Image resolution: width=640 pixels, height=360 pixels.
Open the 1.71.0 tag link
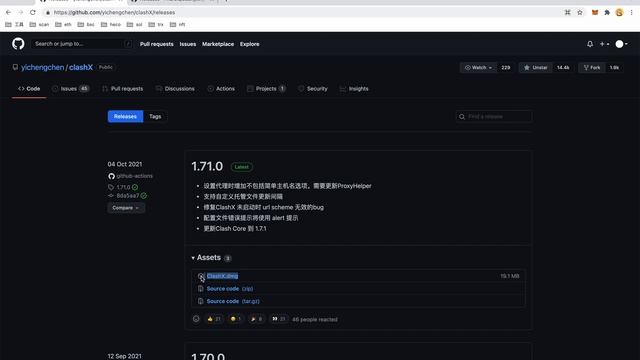[123, 187]
